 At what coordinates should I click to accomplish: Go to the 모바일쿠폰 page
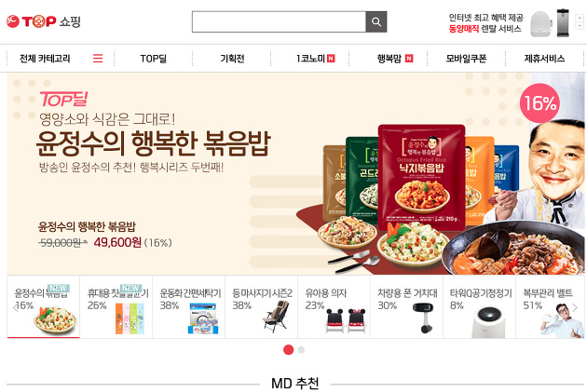coord(466,59)
